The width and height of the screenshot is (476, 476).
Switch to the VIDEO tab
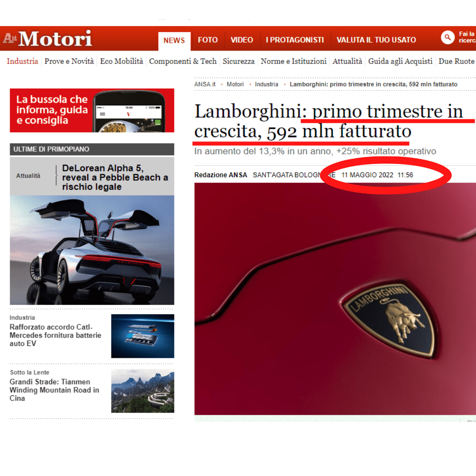[x=242, y=40]
